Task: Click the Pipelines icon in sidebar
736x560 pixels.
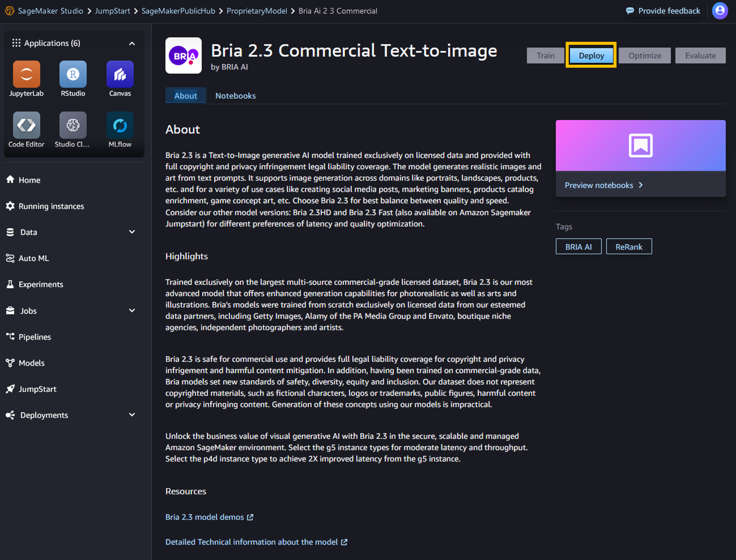Action: coord(10,336)
